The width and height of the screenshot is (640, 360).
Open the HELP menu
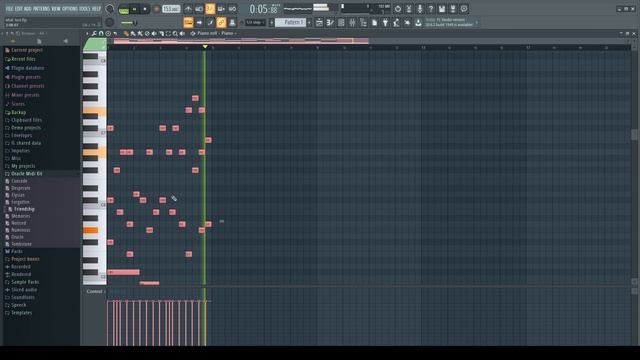[x=96, y=9]
